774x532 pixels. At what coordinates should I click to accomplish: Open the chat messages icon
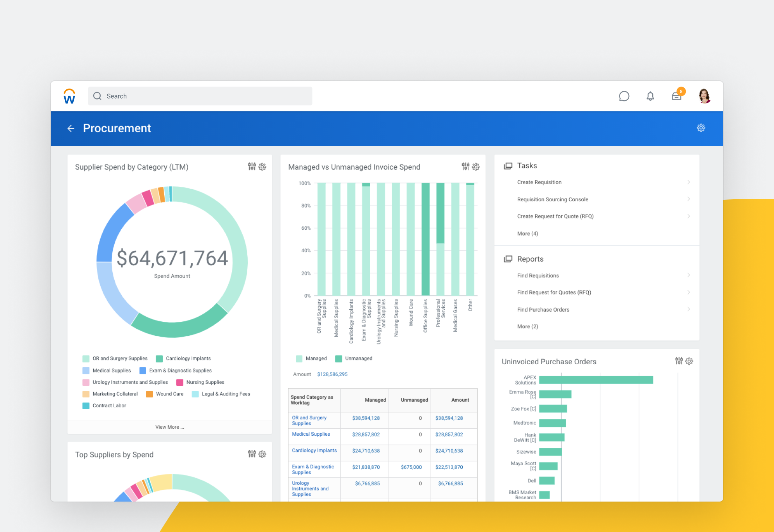[624, 96]
